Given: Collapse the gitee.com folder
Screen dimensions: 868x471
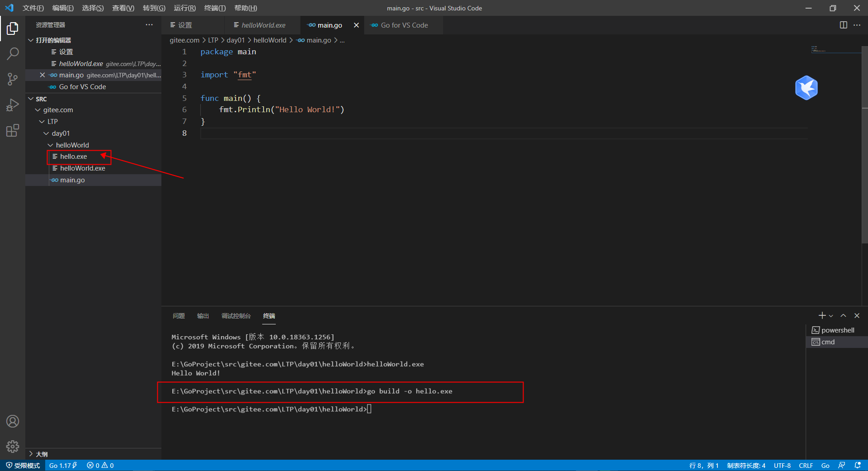Looking at the screenshot, I should coord(38,110).
